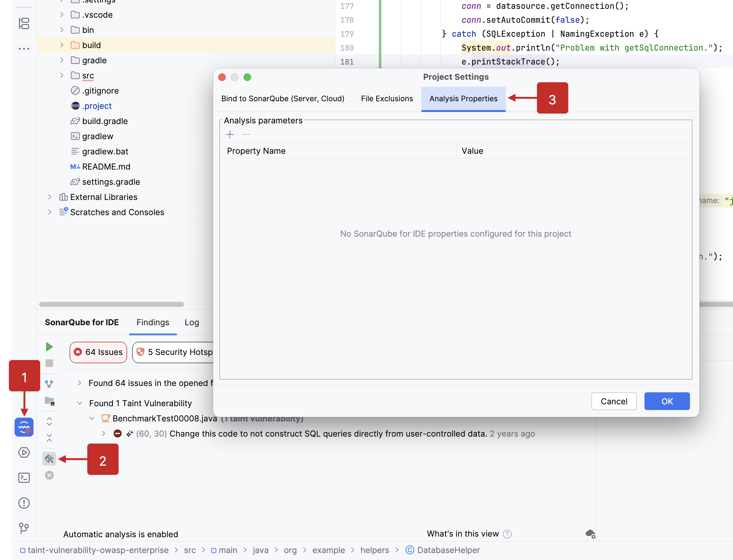
Task: Open the SonarQube for IDE tool window icon
Action: click(x=24, y=427)
